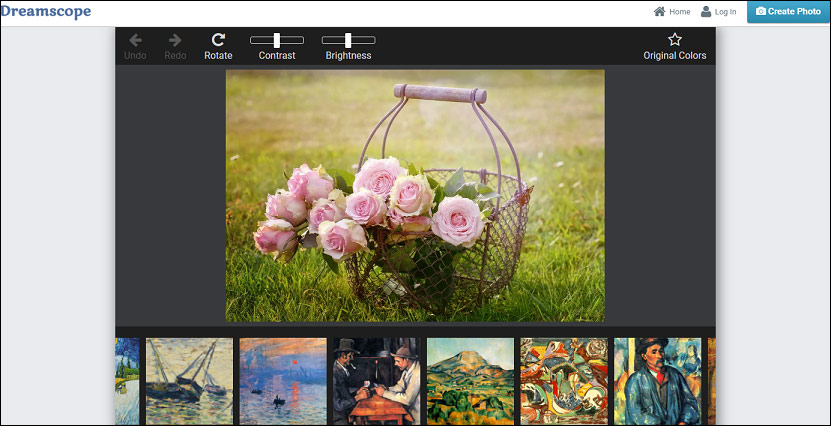Screen dimensions: 831x426
Task: Select the mountain landscape painting filter
Action: [x=471, y=381]
